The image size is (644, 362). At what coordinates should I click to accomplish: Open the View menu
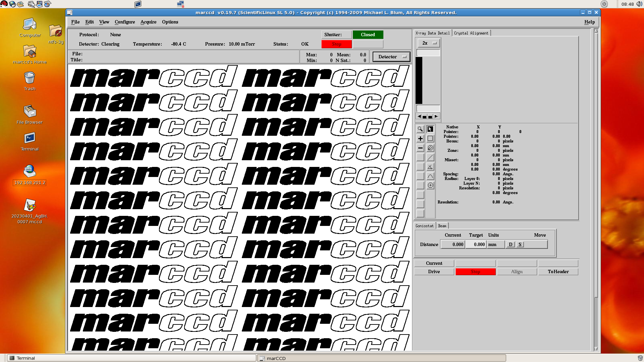(x=104, y=22)
